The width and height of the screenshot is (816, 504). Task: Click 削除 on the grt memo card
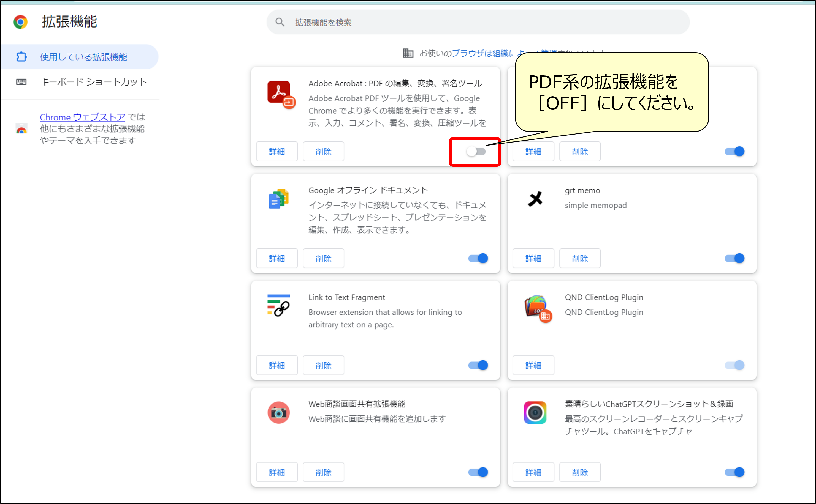(579, 258)
